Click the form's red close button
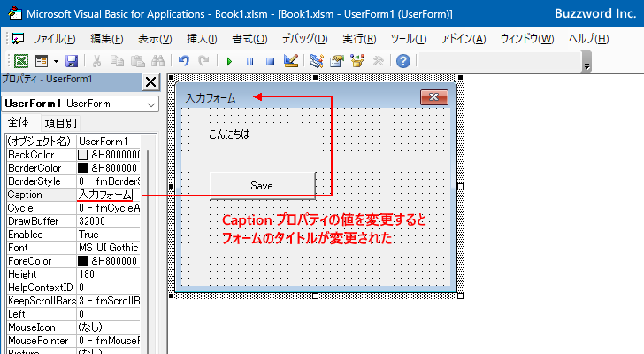The height and width of the screenshot is (354, 644). (x=433, y=97)
